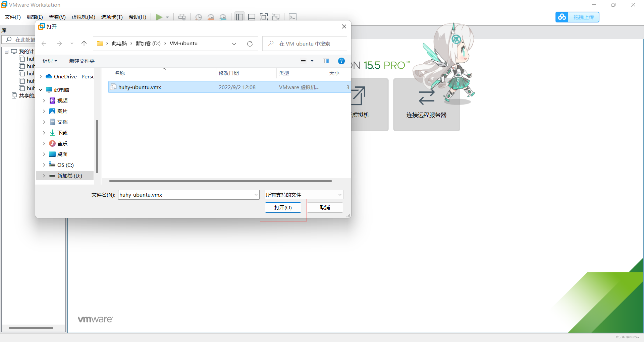
Task: Select the OS (C:) drive
Action: [x=65, y=165]
